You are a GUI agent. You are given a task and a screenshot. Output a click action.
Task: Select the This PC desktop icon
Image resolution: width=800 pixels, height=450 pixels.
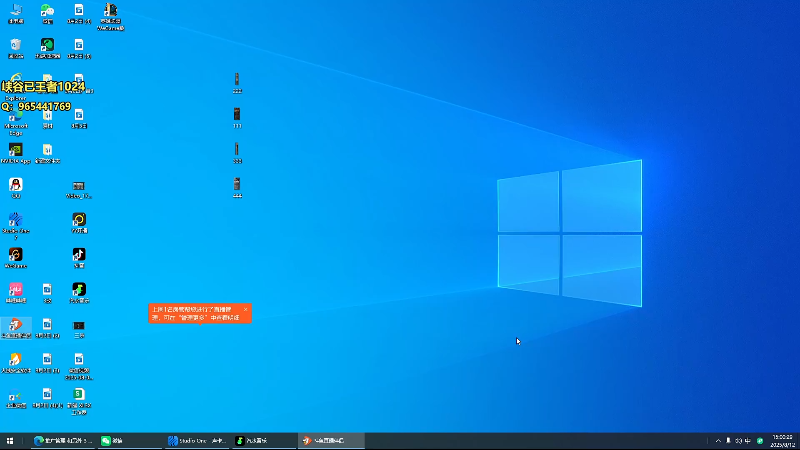pyautogui.click(x=16, y=14)
